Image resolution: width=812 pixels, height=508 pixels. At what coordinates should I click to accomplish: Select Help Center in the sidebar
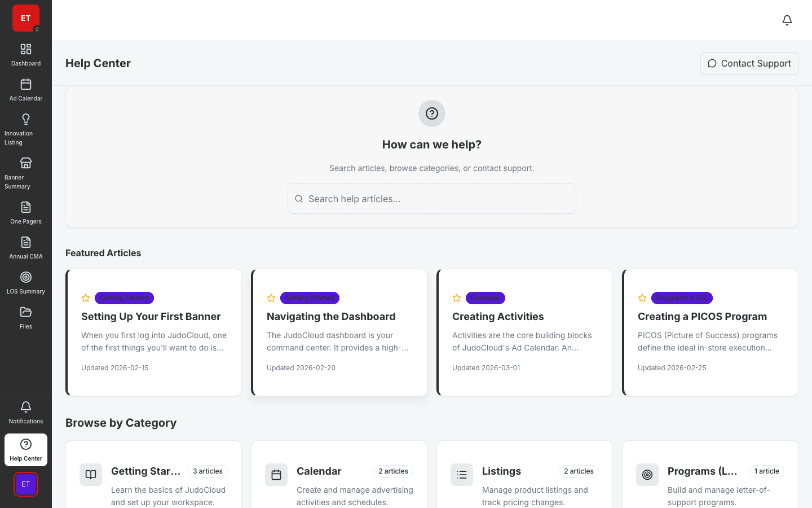pos(26,450)
